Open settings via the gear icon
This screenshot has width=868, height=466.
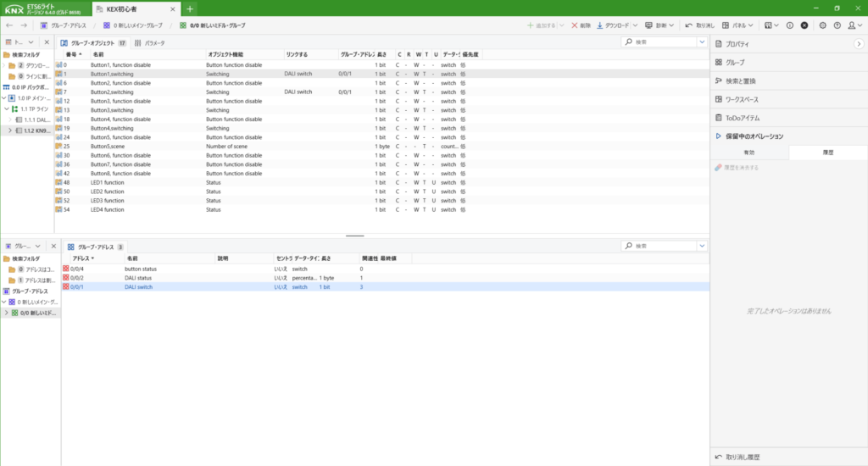pos(823,25)
